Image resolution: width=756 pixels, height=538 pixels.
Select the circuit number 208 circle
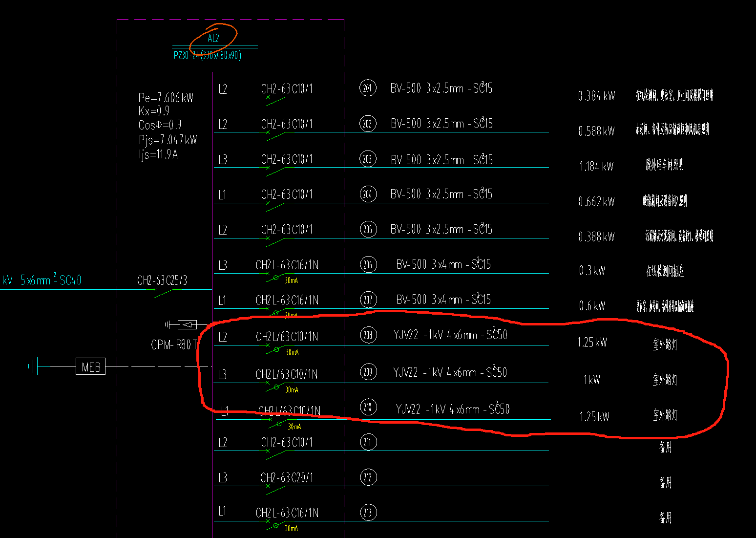368,335
